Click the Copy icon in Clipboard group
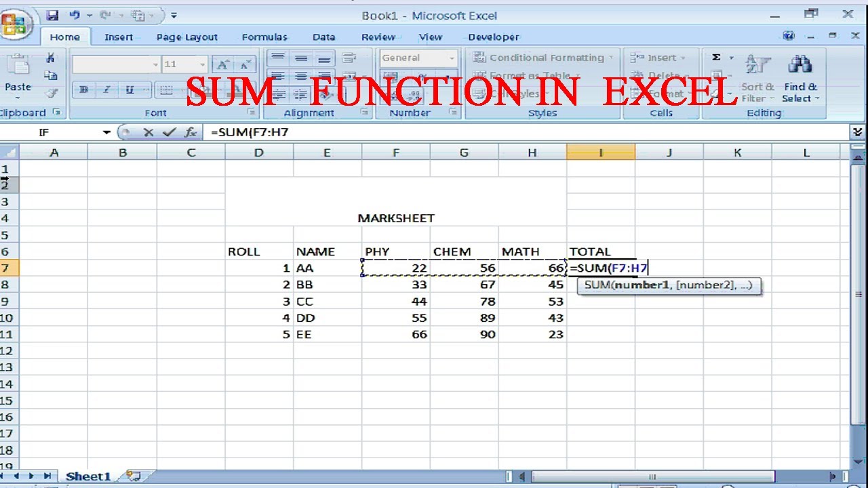Viewport: 868px width, 488px height. tap(50, 76)
